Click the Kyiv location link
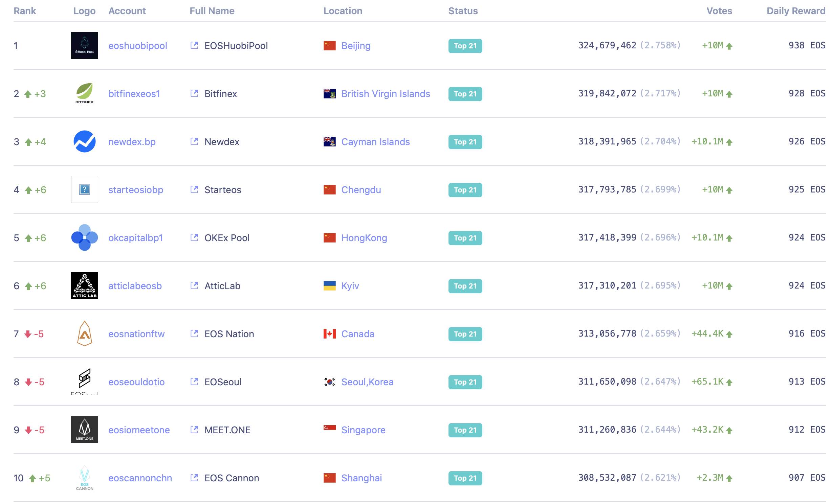This screenshot has height=504, width=832. 350,286
